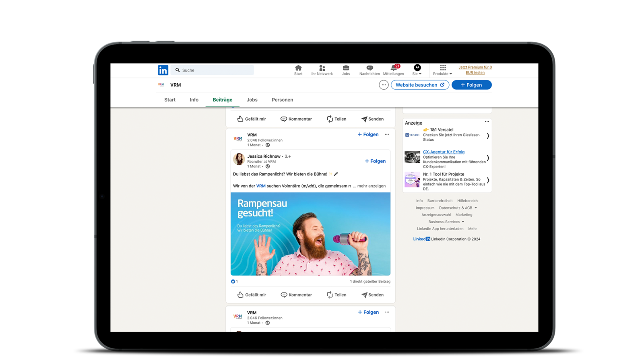Open Ihr Netzwerk in the top navigation
The height and width of the screenshot is (362, 644).
pyautogui.click(x=322, y=70)
